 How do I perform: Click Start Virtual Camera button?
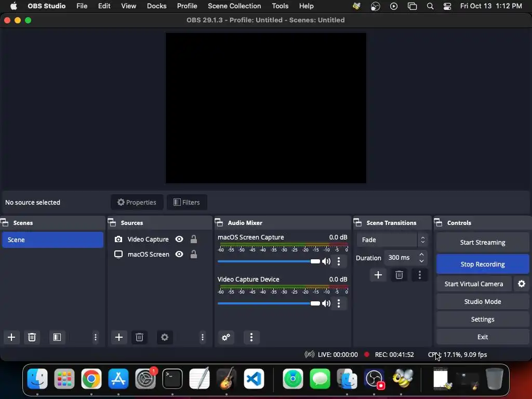(x=474, y=284)
